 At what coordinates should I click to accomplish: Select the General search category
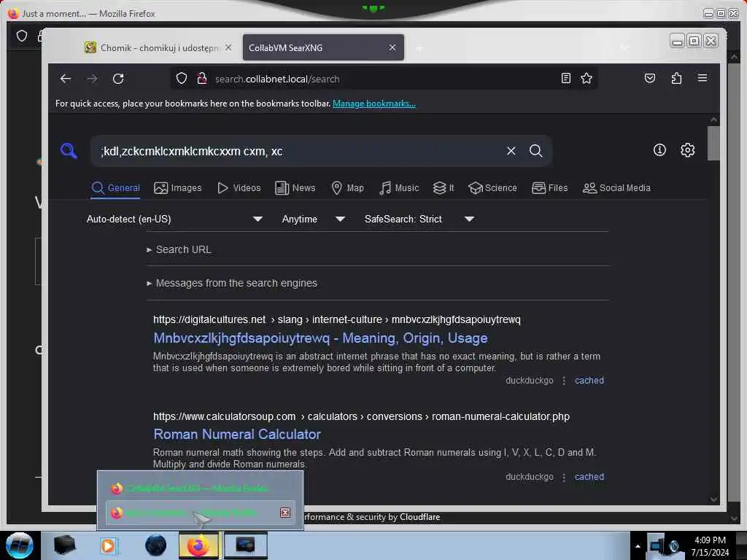(115, 188)
